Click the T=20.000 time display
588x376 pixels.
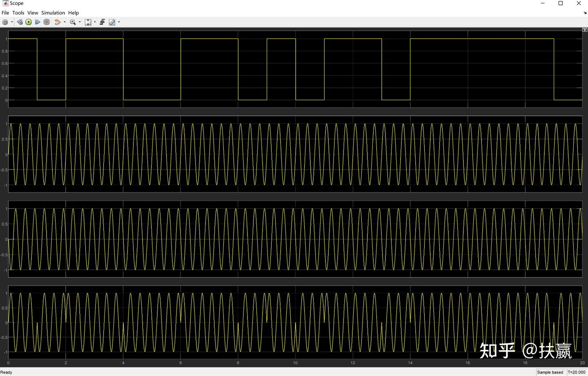(576, 372)
